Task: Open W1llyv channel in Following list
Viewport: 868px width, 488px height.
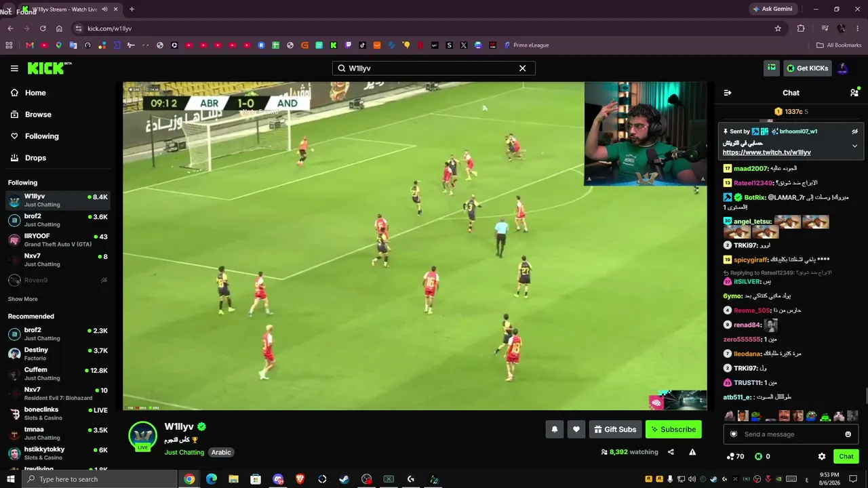Action: 58,201
